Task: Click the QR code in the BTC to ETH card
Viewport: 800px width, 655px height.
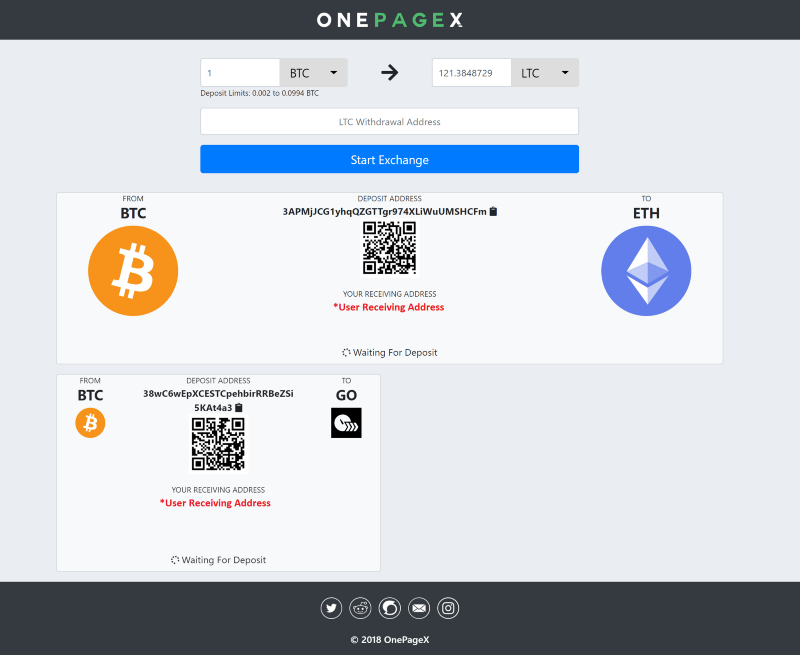Action: pos(390,248)
